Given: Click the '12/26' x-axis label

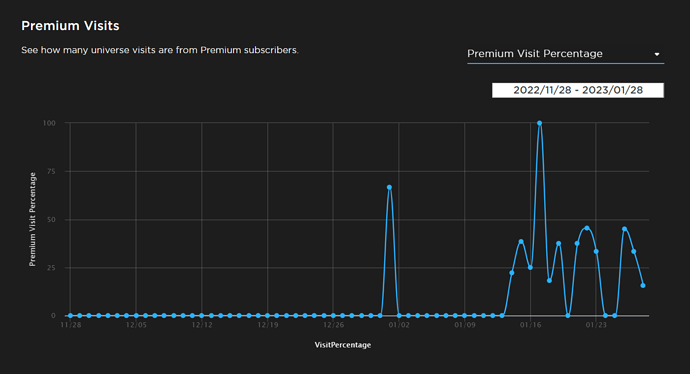Looking at the screenshot, I should pyautogui.click(x=333, y=325).
